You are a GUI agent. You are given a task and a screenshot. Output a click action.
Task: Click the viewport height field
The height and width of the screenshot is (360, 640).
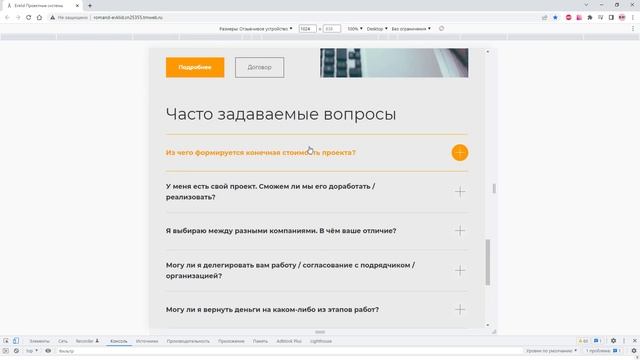(331, 29)
